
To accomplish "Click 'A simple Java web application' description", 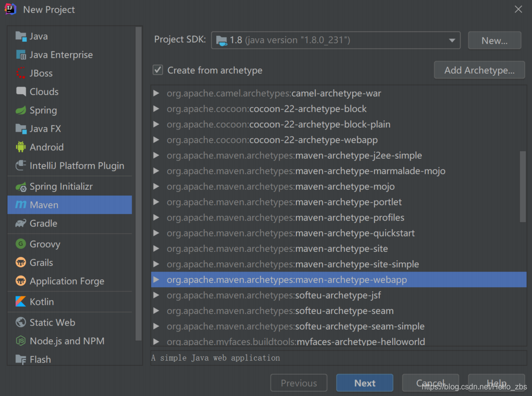I will (215, 358).
